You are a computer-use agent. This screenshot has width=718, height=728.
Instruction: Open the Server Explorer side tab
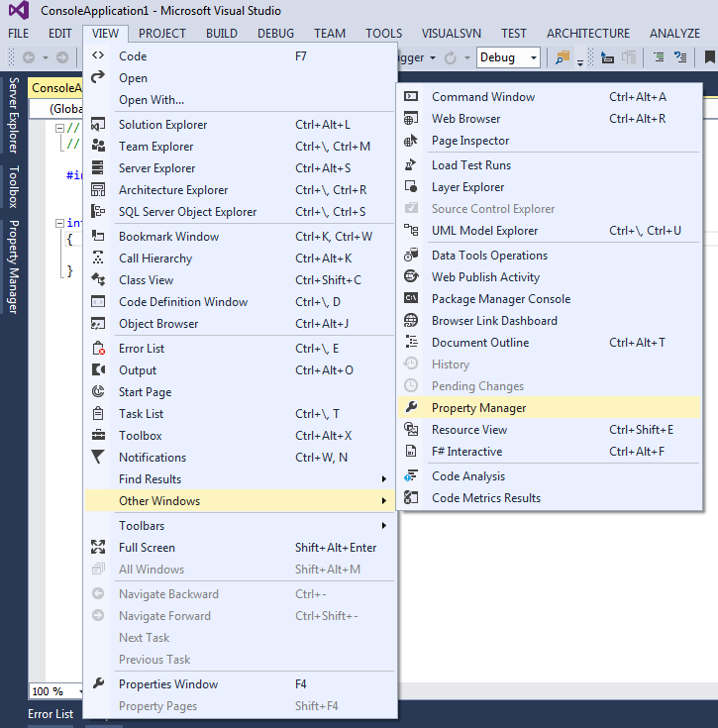point(14,116)
